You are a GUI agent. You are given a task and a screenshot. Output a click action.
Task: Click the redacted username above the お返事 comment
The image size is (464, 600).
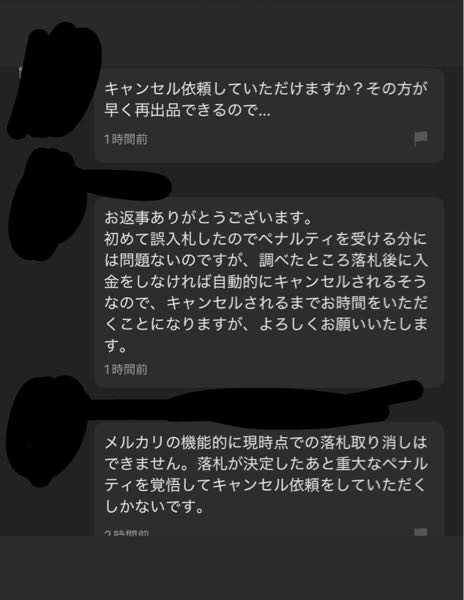pos(124,185)
